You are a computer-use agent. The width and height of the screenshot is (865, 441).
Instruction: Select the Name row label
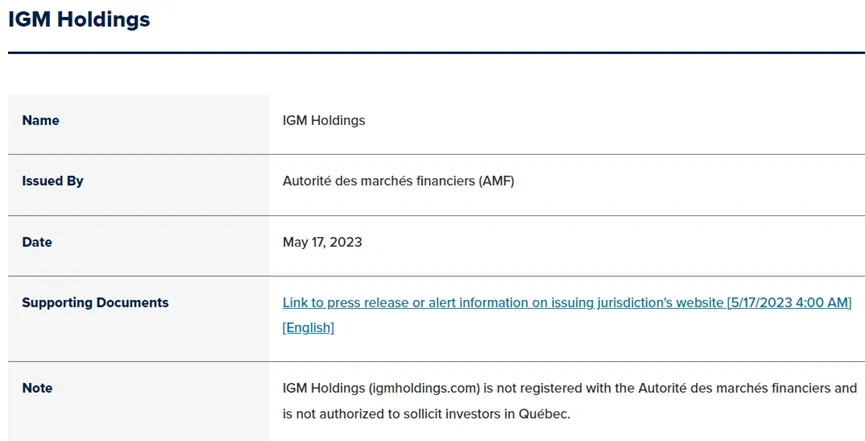[x=41, y=120]
